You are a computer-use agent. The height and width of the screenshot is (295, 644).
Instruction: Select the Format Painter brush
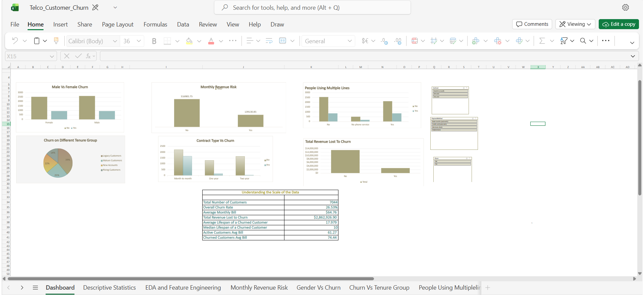click(x=56, y=41)
